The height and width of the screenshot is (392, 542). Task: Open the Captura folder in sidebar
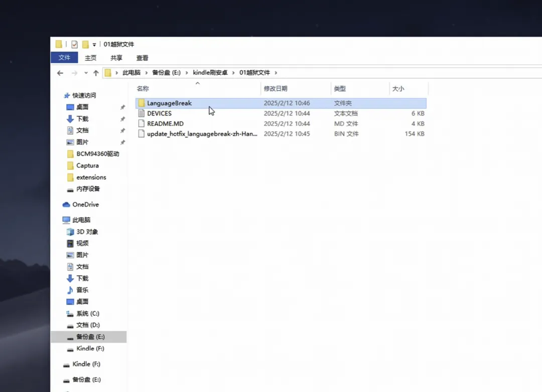[87, 165]
